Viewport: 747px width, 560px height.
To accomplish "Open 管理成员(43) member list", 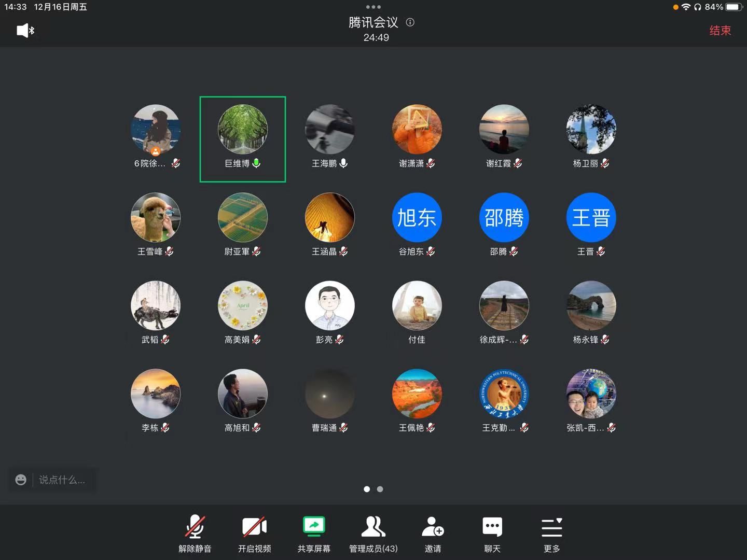I will 373,527.
